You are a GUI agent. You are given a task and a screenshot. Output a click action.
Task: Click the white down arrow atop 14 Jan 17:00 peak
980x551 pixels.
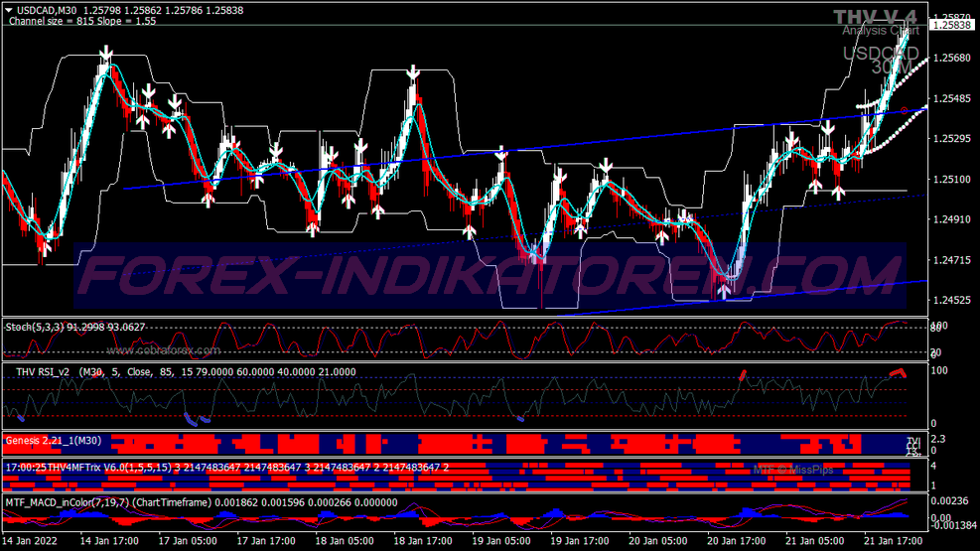coord(106,54)
